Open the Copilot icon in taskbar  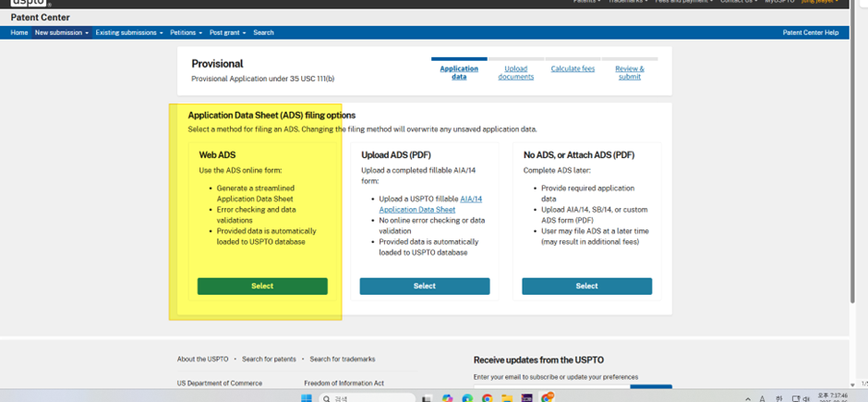[448, 397]
